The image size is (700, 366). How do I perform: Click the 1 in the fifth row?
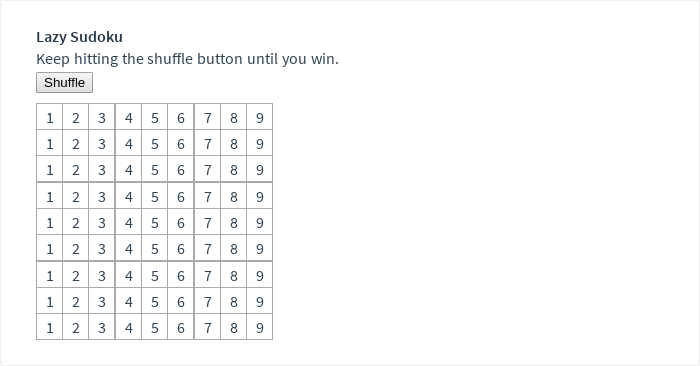(x=50, y=222)
